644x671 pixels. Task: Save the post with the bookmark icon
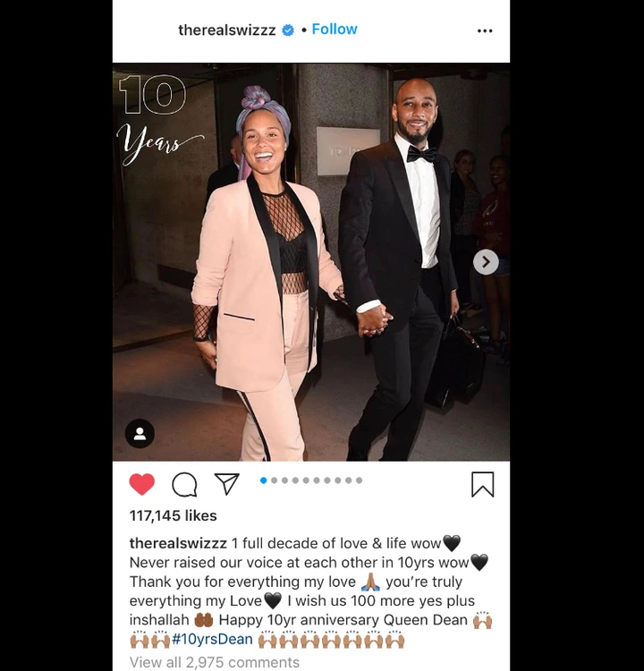coord(483,484)
